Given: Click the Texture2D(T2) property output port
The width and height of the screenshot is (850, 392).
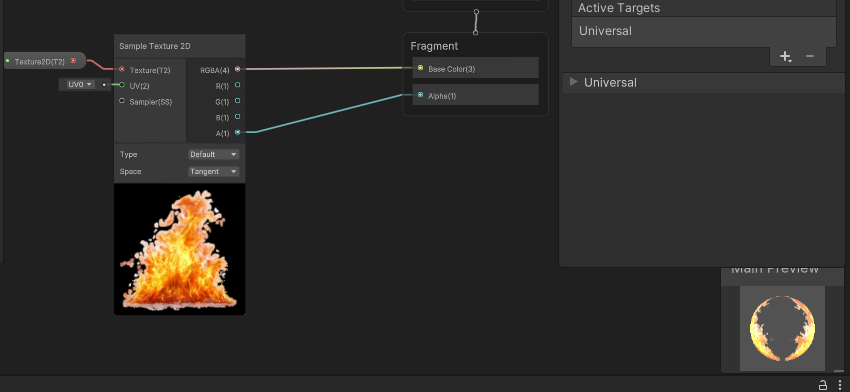Looking at the screenshot, I should pos(73,61).
